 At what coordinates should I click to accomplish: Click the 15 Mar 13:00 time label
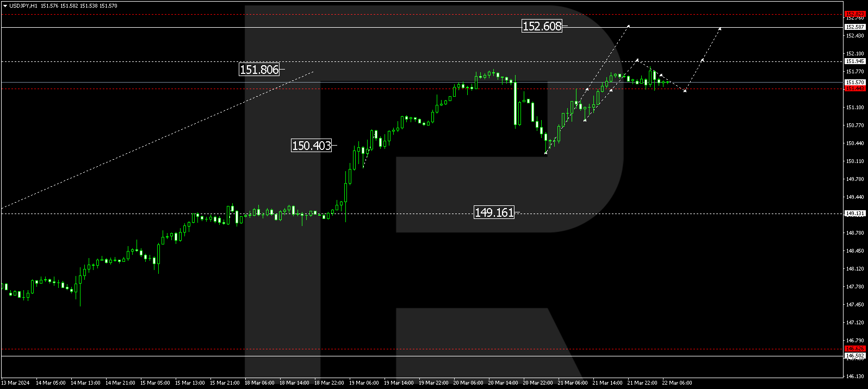click(x=190, y=383)
